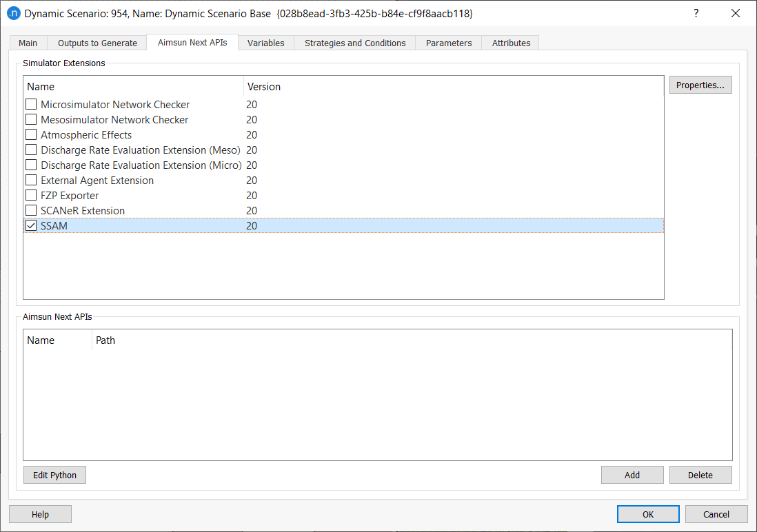Enable Microsimulator Network Checker checkbox
The width and height of the screenshot is (757, 532).
pyautogui.click(x=31, y=105)
